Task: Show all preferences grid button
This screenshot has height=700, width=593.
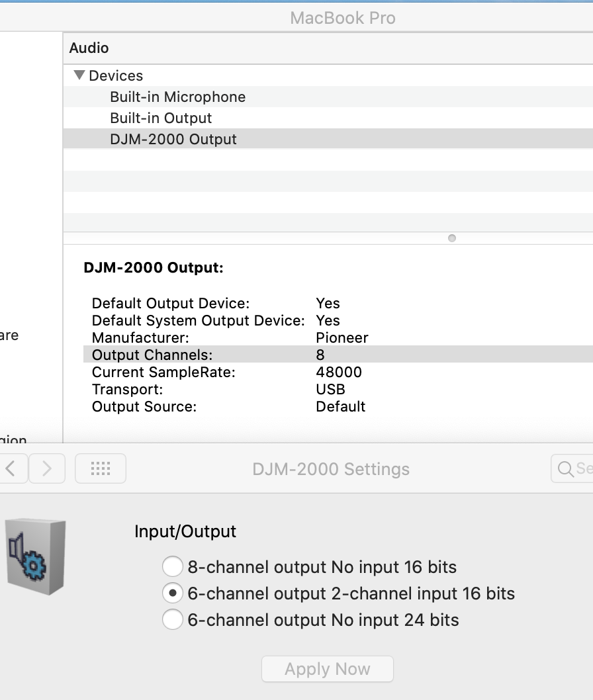Action: [101, 468]
